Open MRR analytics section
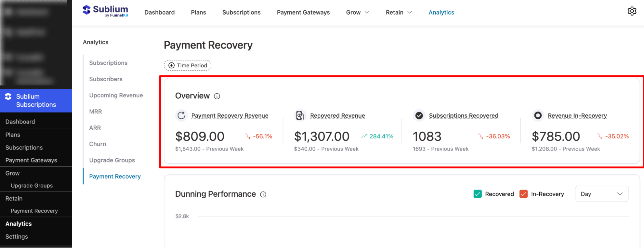The width and height of the screenshot is (644, 248). click(x=95, y=112)
